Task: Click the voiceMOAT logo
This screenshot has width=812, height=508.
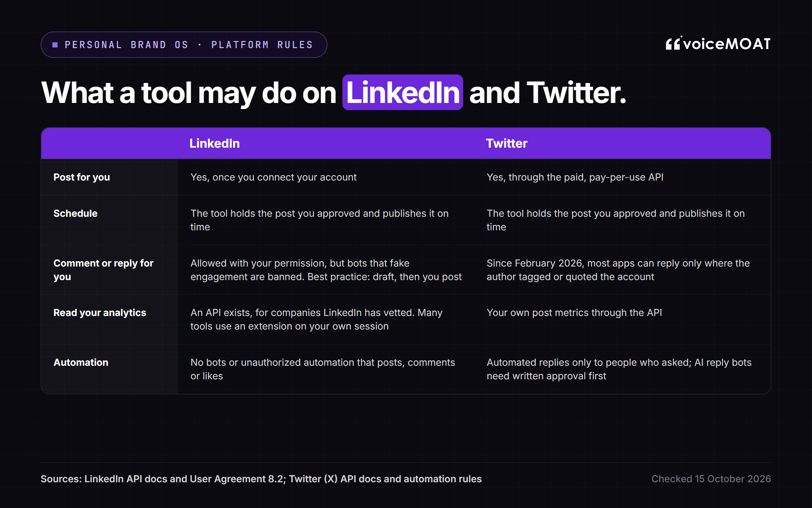Action: click(x=718, y=43)
